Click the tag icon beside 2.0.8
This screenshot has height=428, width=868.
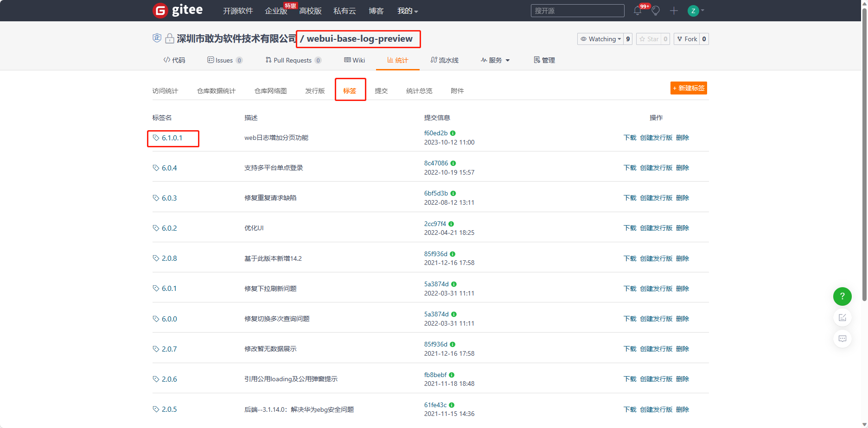tap(156, 258)
